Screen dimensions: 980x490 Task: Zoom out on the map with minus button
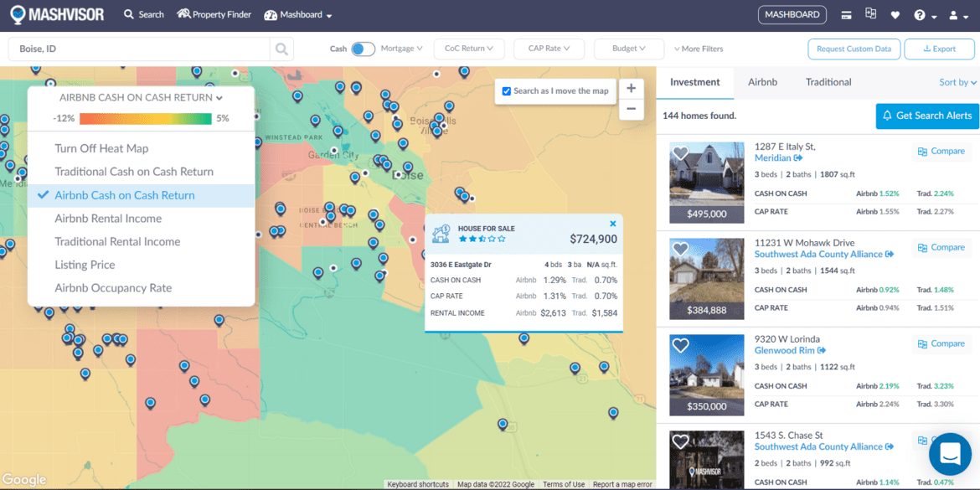tap(631, 109)
